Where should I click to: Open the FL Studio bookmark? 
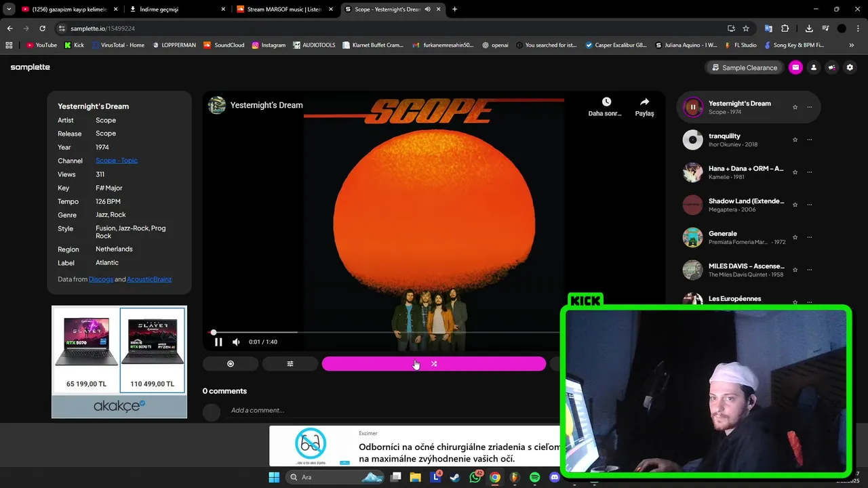click(x=740, y=45)
